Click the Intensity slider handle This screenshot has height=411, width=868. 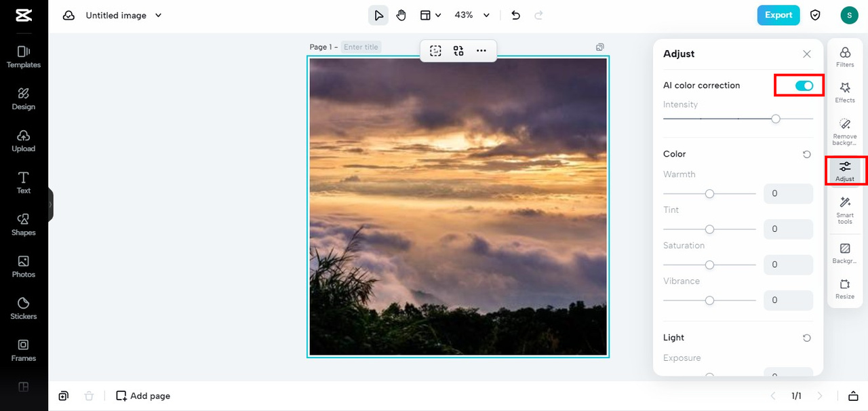(776, 119)
